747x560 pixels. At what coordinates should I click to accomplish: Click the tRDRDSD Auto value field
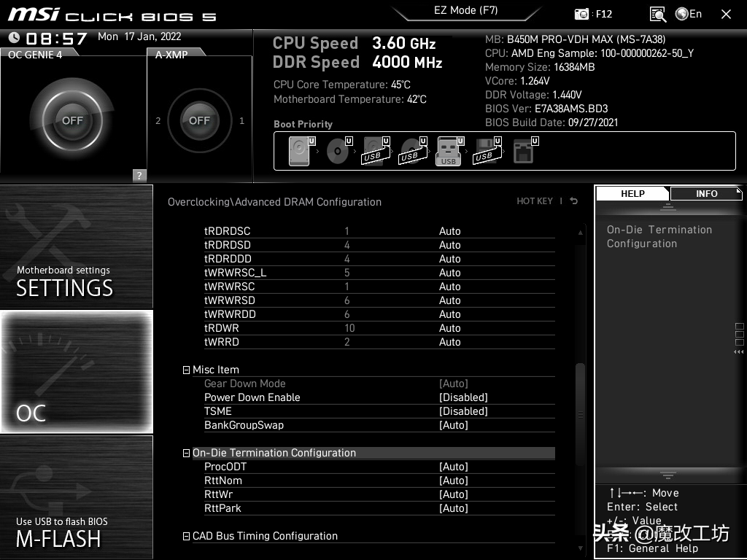tap(449, 245)
